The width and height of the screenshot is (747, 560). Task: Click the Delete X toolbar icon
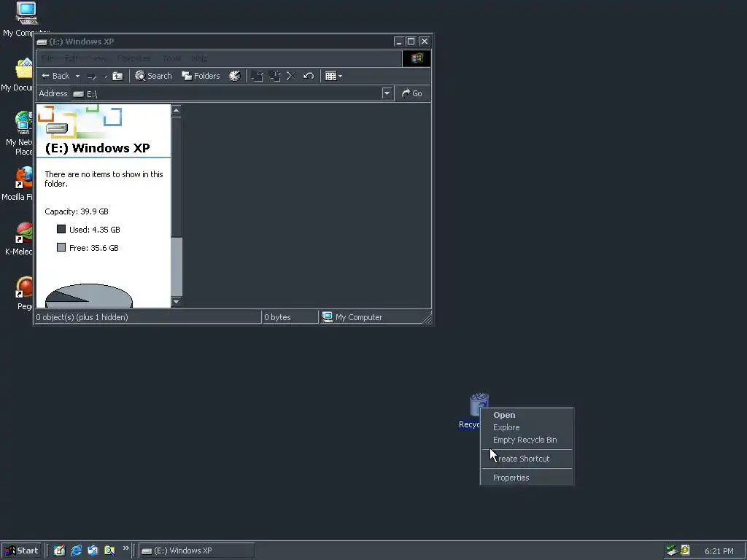pyautogui.click(x=291, y=76)
